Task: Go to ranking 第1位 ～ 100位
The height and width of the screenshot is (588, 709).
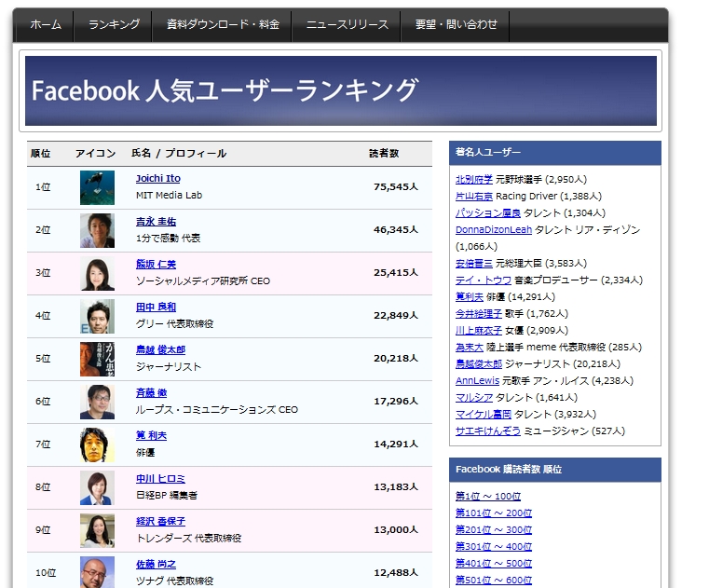Action: [488, 496]
